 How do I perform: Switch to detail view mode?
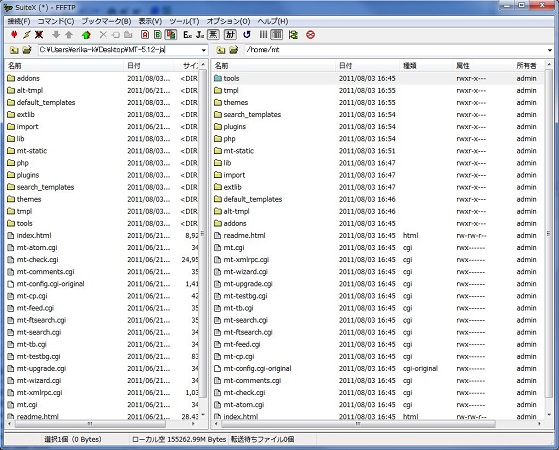[277, 35]
